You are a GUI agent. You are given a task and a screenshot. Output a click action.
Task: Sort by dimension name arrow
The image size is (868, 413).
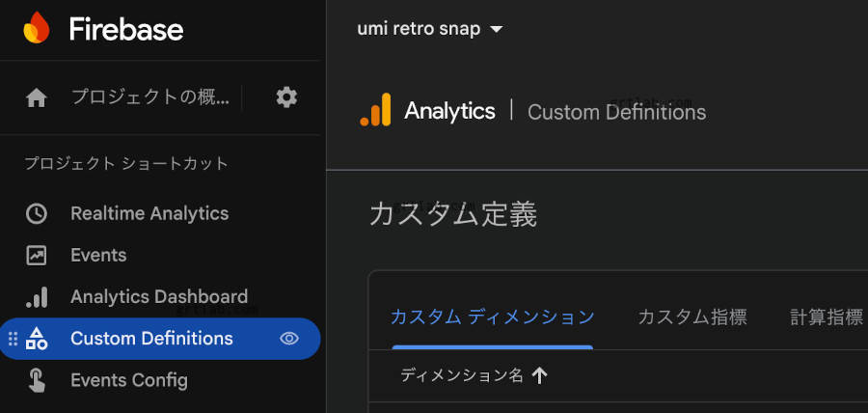[x=540, y=376]
